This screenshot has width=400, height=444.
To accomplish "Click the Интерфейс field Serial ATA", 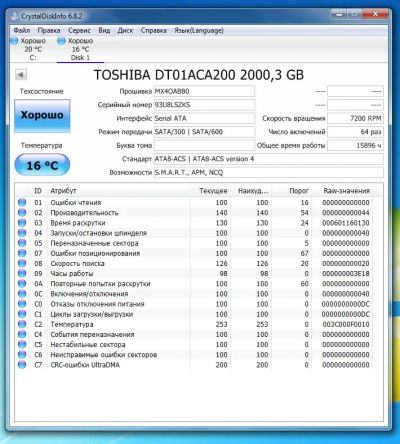I will click(204, 118).
